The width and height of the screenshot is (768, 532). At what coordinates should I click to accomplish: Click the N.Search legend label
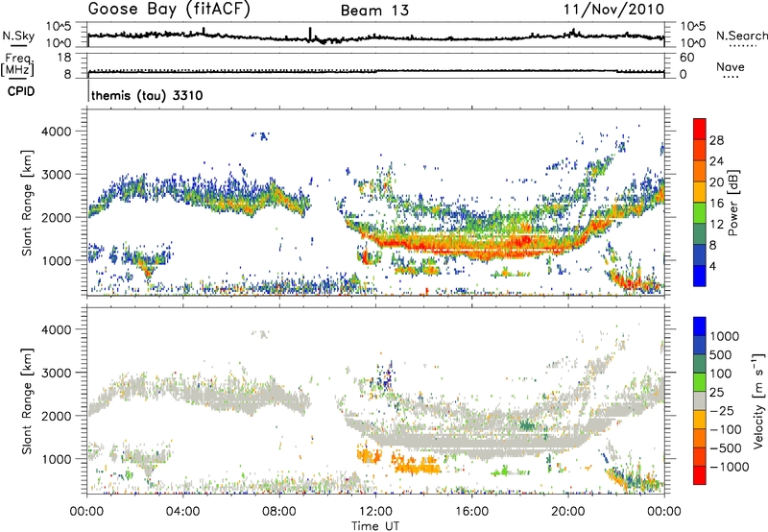(x=737, y=35)
